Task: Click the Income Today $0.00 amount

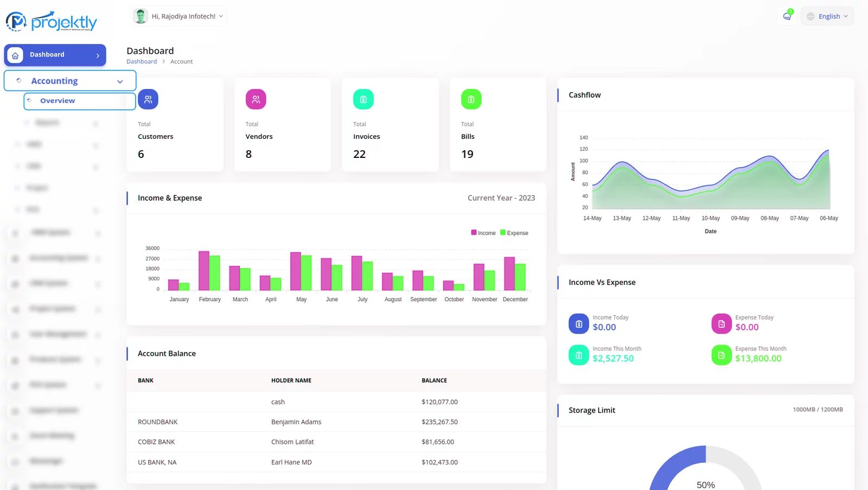Action: (604, 327)
